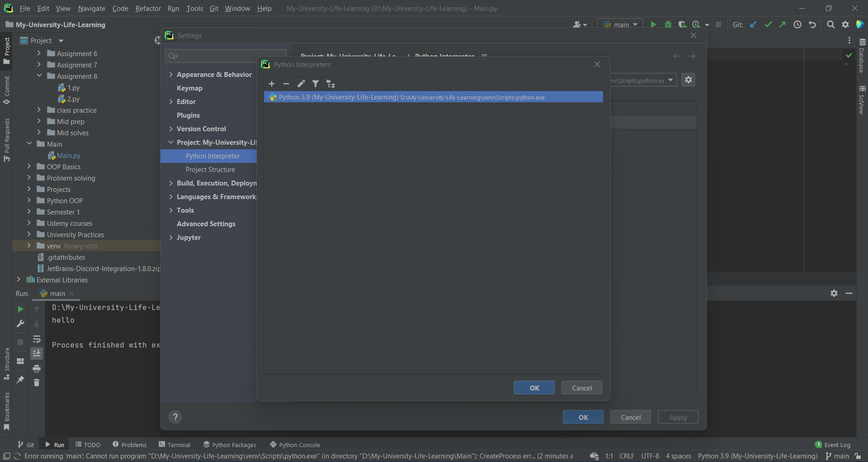Screen dimensions: 868x462
Task: Expand Appearance & Behavior settings
Action: tap(171, 75)
